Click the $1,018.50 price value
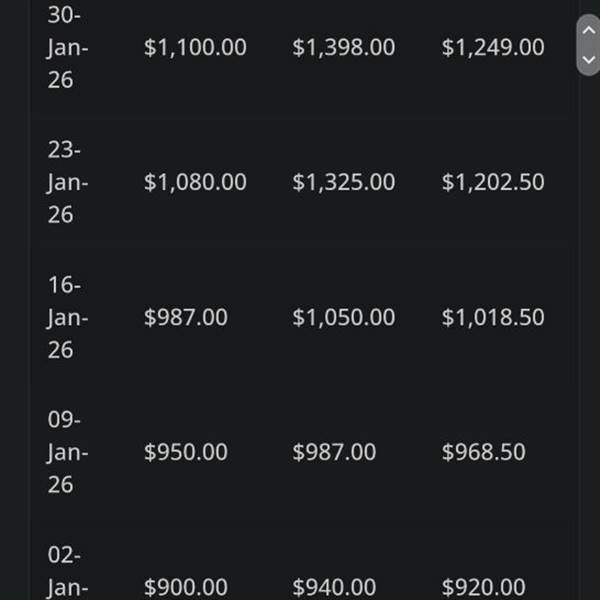600x600 pixels. click(493, 317)
